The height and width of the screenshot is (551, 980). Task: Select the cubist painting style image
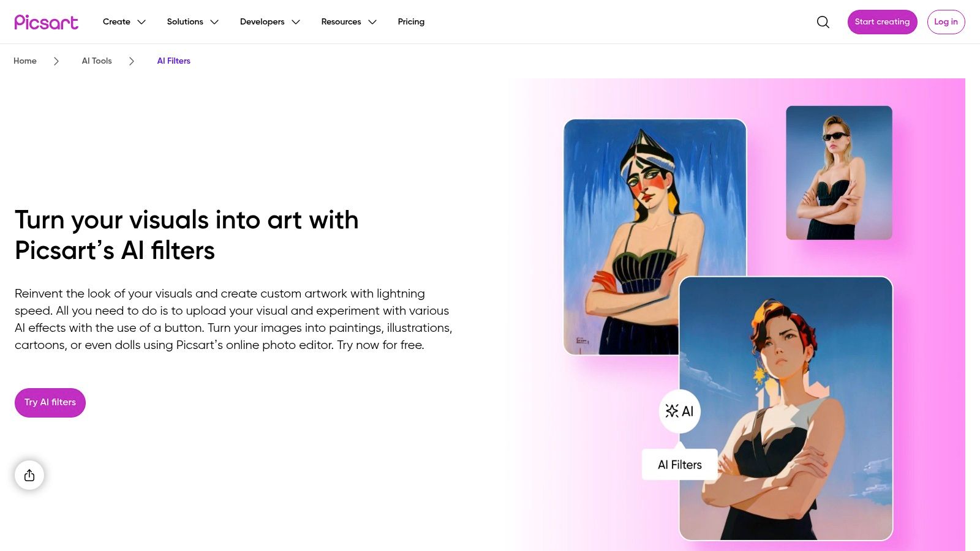(655, 236)
